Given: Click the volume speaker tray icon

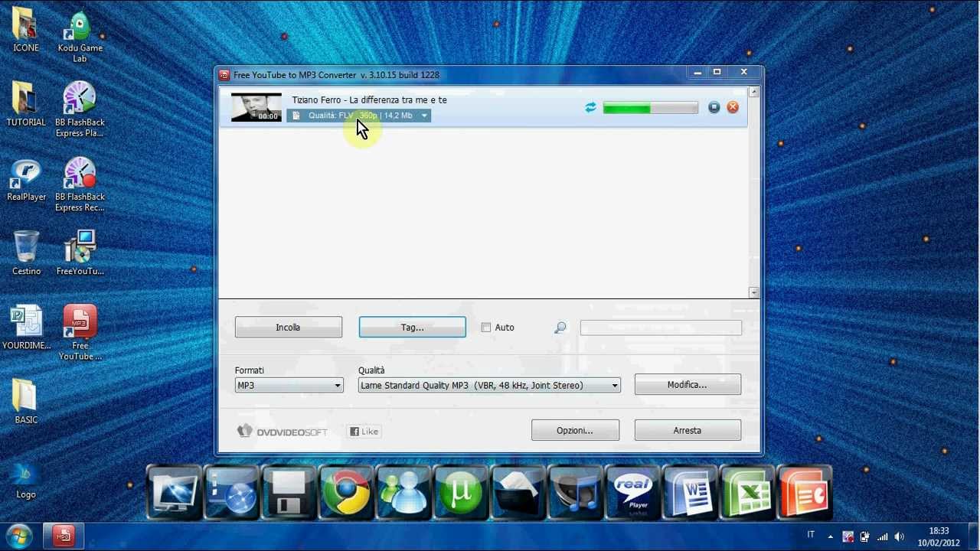Looking at the screenshot, I should tap(900, 536).
